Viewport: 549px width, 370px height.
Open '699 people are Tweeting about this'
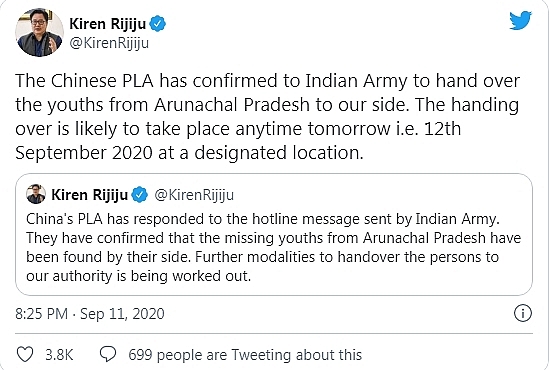245,355
